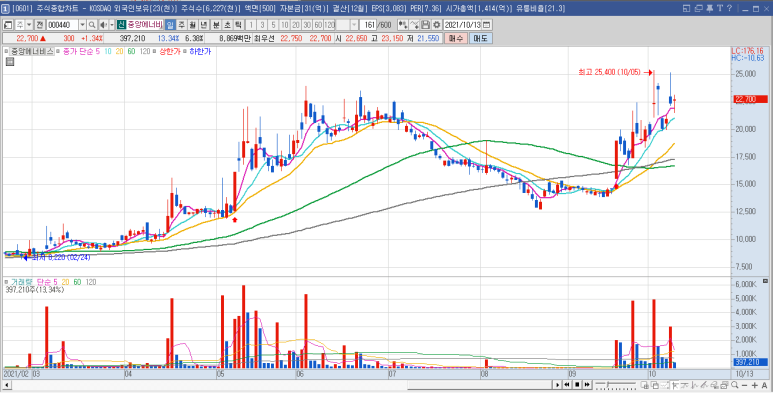Click the T font icon in title bar
The width and height of the screenshot is (773, 393).
720,8
